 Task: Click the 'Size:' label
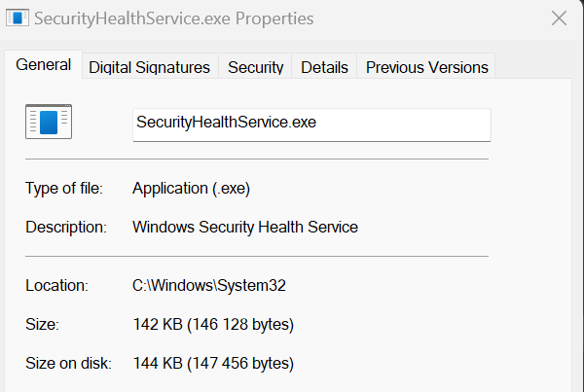click(x=42, y=324)
